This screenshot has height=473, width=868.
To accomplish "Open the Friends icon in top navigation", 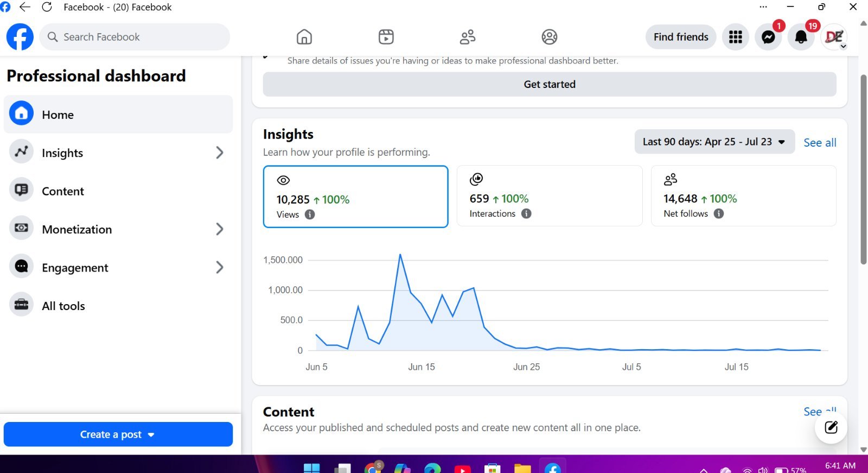I will tap(468, 37).
